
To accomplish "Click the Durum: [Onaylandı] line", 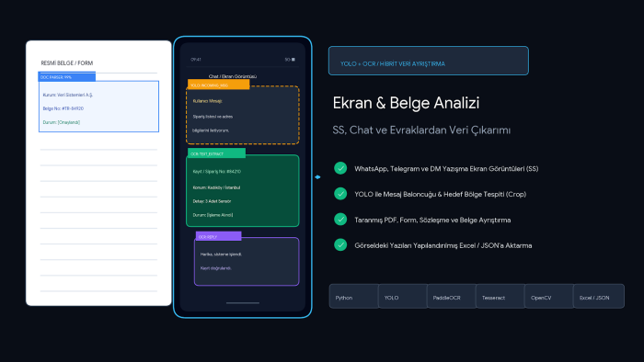I will [x=62, y=122].
